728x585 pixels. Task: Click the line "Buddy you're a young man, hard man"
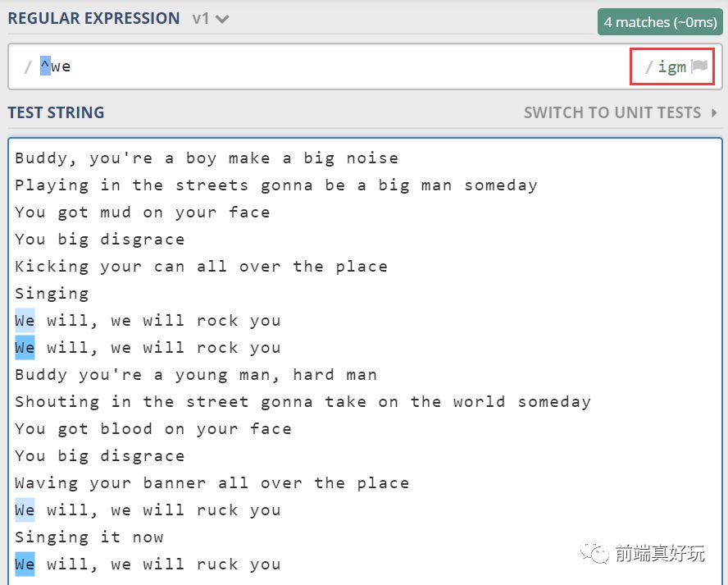pos(196,375)
